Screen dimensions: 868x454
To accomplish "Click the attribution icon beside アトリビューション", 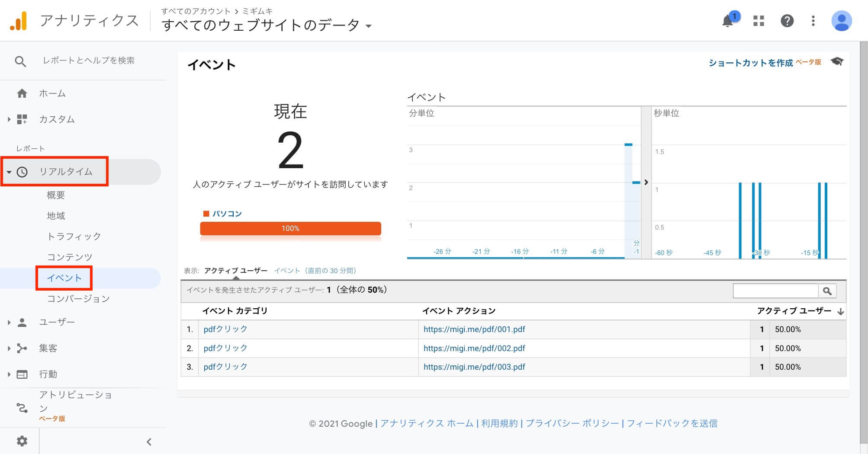I will (x=22, y=407).
